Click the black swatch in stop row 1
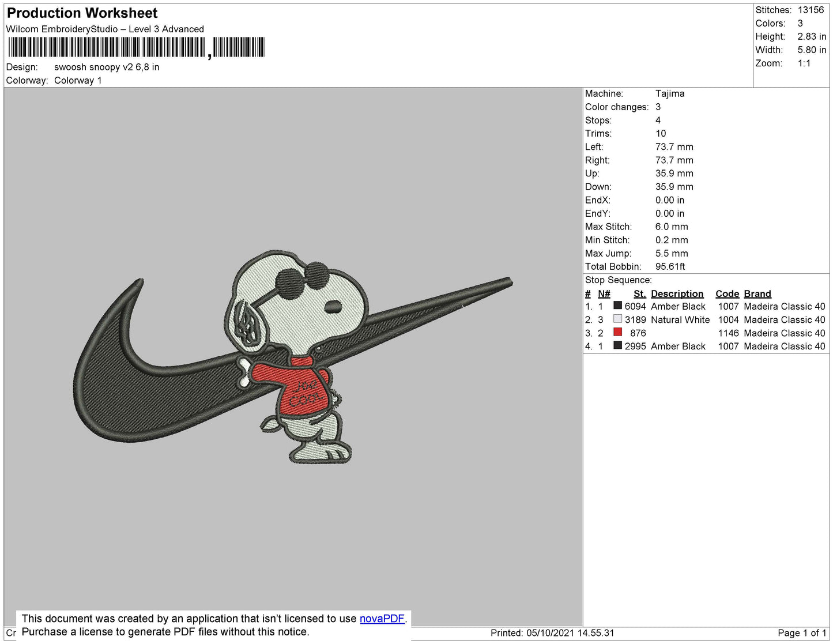The width and height of the screenshot is (833, 644). point(617,306)
